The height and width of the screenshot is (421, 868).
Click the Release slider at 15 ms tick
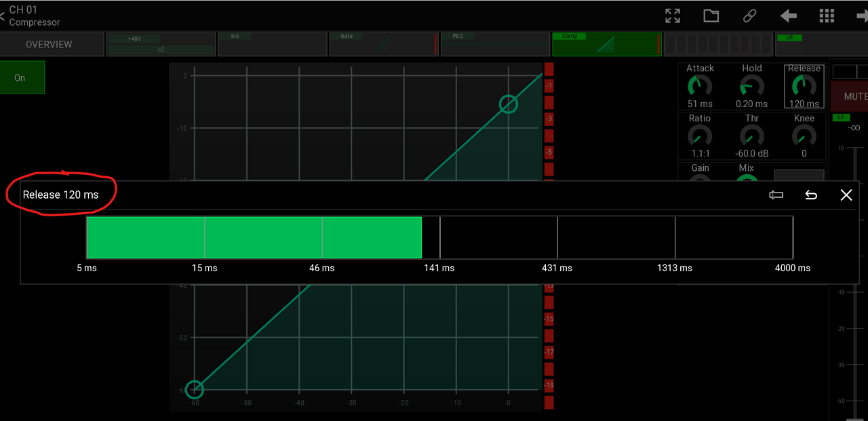pyautogui.click(x=205, y=237)
